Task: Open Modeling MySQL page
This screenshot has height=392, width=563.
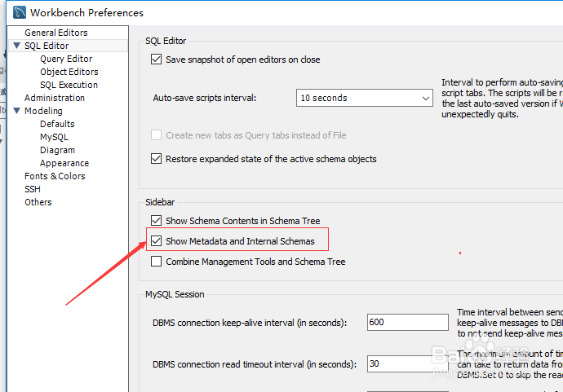Action: (54, 137)
